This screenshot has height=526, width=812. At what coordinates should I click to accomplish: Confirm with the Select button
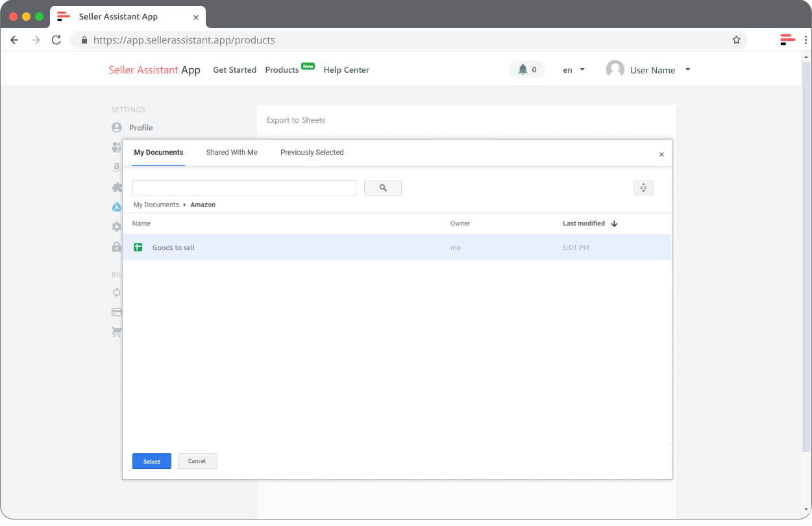coord(151,461)
